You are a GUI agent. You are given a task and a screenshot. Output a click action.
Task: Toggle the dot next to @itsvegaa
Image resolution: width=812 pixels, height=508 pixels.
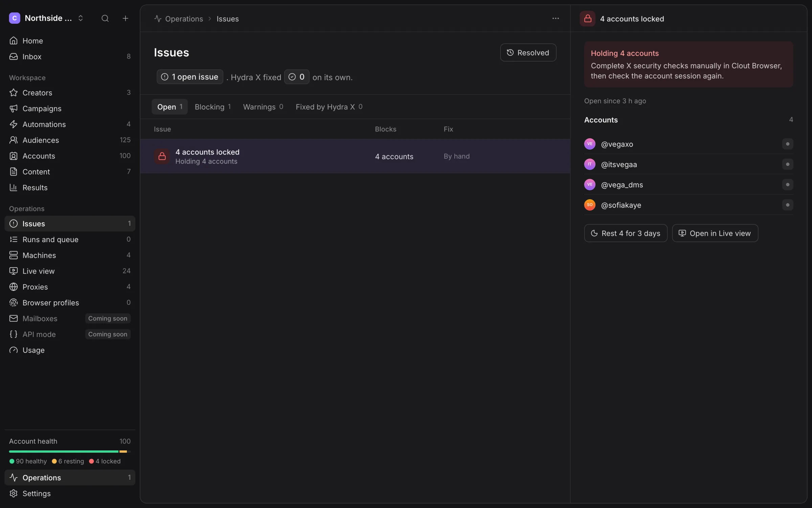point(787,164)
